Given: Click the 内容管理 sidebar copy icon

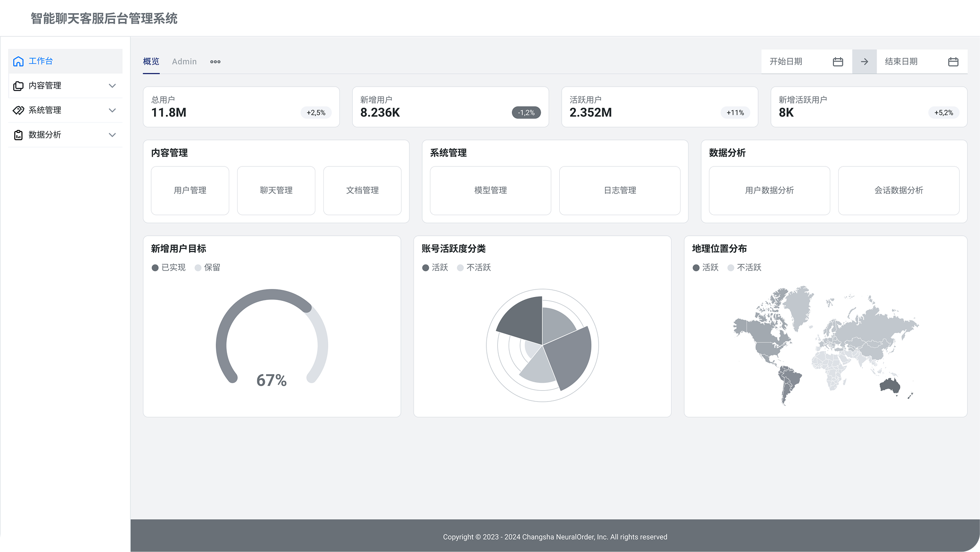Looking at the screenshot, I should 18,86.
